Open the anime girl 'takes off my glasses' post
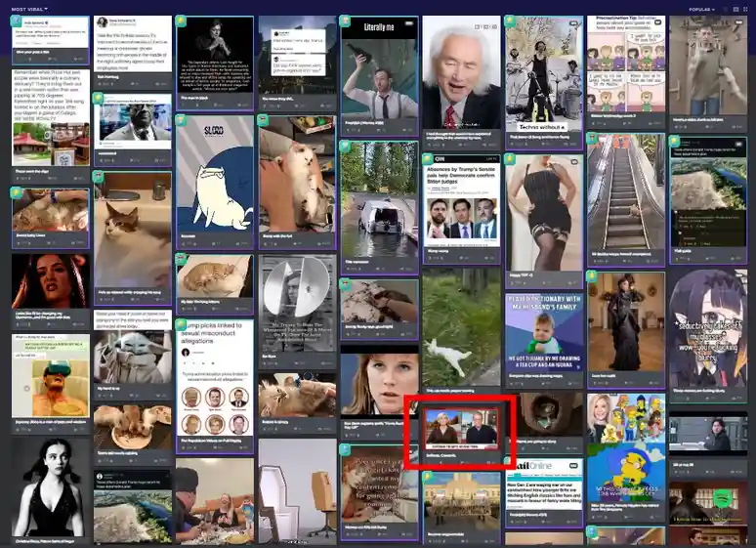756x548 pixels. coord(708,334)
